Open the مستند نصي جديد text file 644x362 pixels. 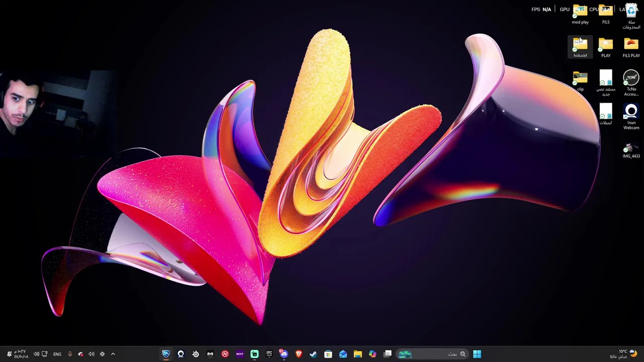pyautogui.click(x=606, y=83)
